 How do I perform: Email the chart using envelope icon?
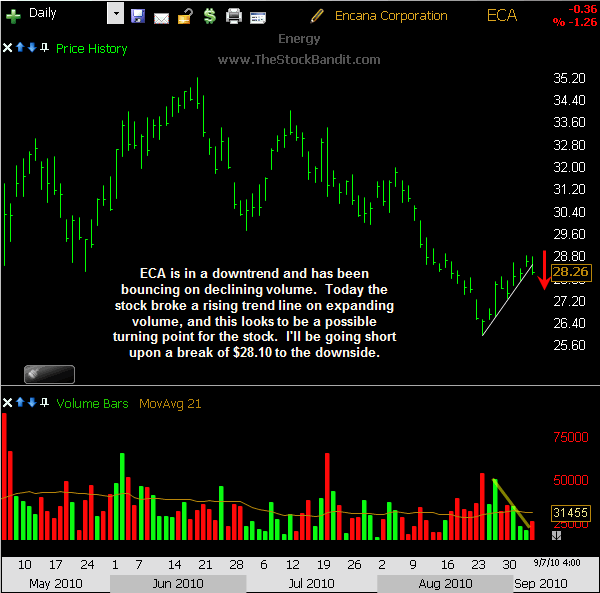(x=161, y=16)
